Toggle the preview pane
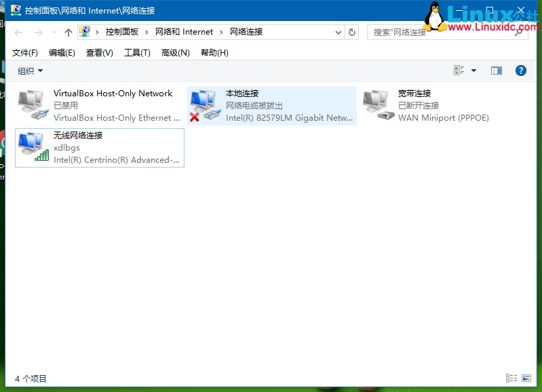 pyautogui.click(x=497, y=71)
